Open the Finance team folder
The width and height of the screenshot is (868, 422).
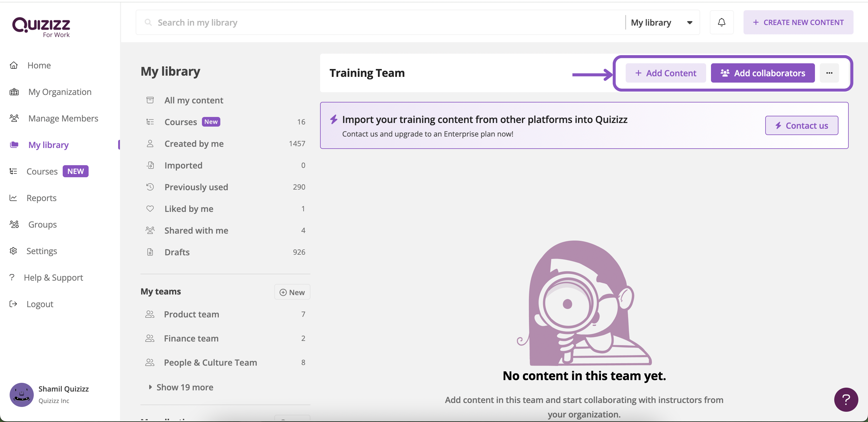(191, 338)
